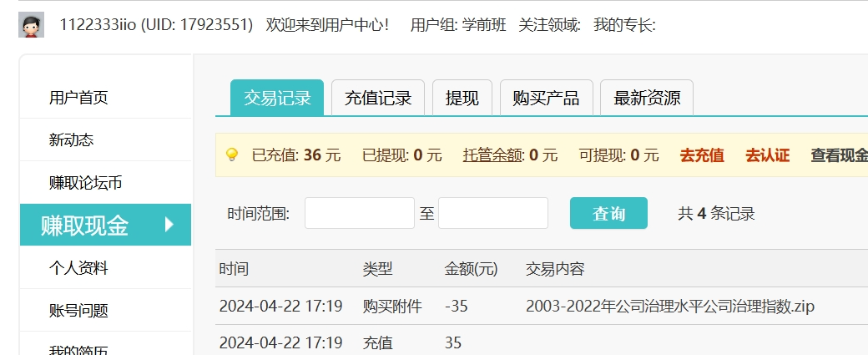Click the username 1122333iio

[x=98, y=25]
